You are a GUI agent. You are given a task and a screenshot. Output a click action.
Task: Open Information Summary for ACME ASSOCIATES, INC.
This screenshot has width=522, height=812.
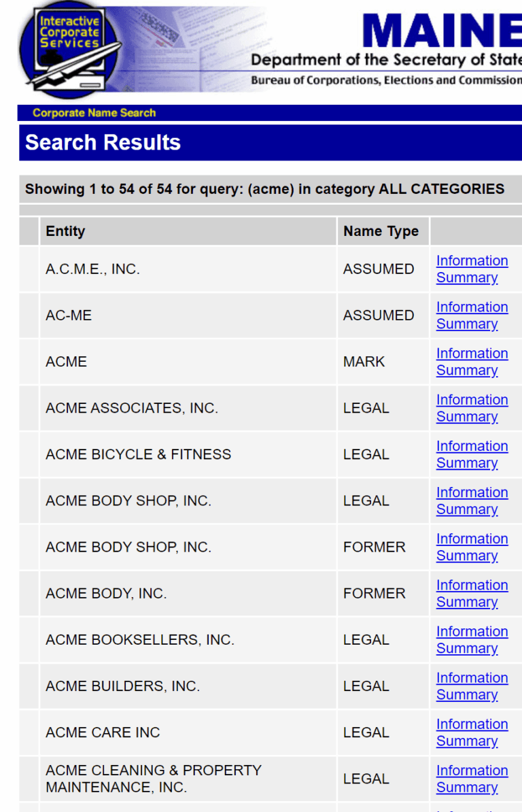pos(472,408)
